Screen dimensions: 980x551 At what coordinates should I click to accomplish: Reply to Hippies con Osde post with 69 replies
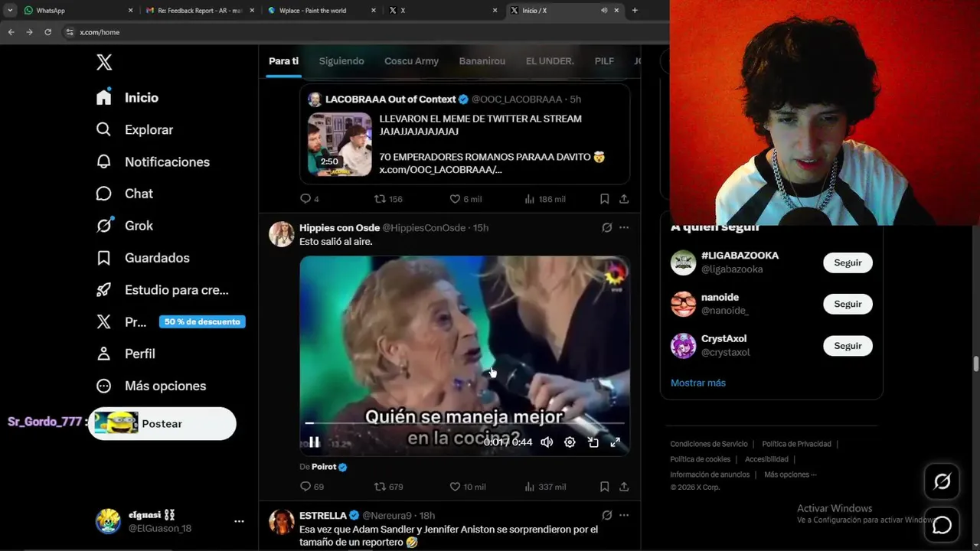tap(312, 487)
